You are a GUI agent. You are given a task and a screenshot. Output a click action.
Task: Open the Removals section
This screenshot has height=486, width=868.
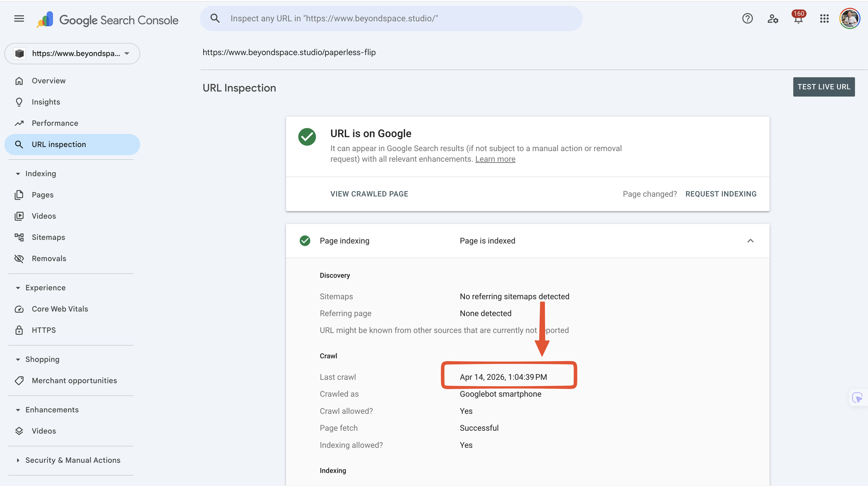pyautogui.click(x=49, y=258)
